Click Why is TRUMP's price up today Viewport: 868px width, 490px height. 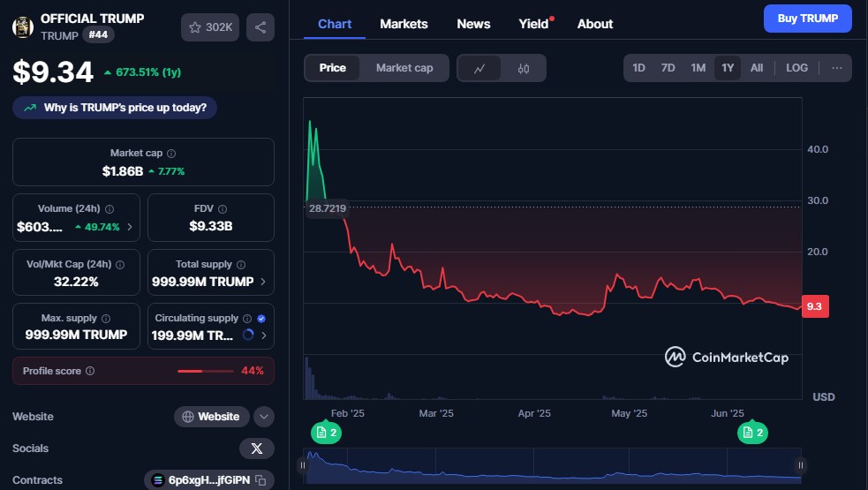[x=115, y=108]
